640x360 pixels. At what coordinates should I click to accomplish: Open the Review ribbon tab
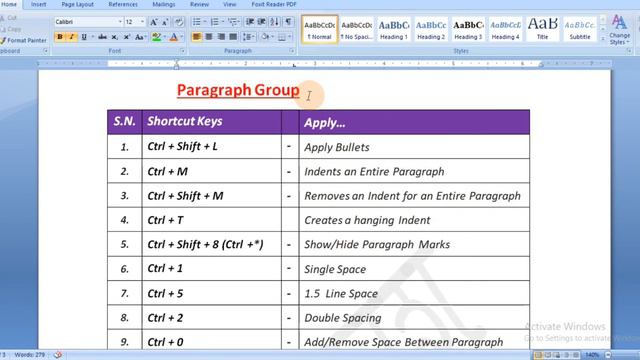pos(199,4)
